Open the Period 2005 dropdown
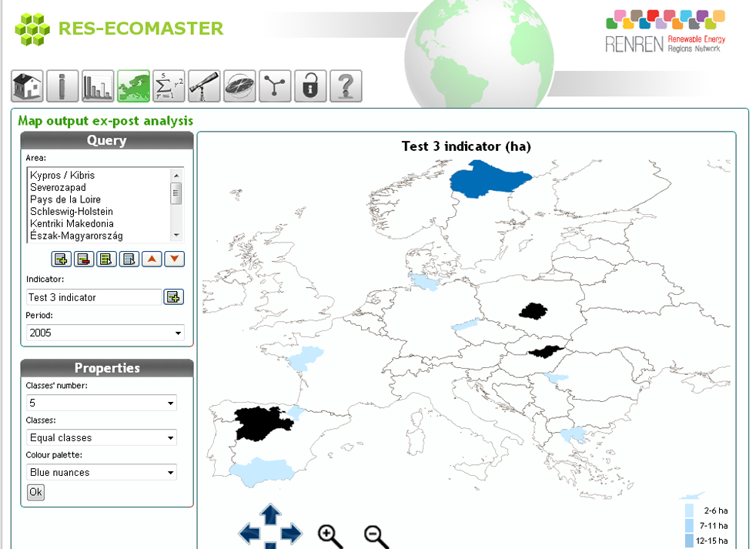 point(105,333)
